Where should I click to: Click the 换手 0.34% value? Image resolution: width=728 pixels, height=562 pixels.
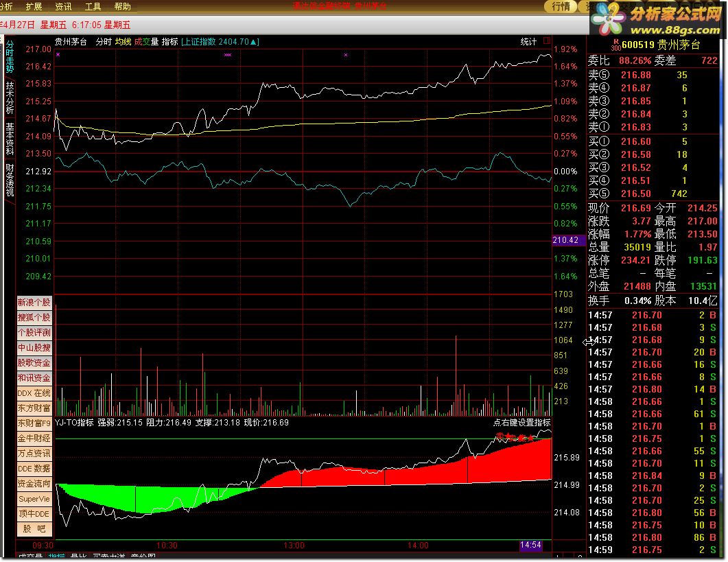[638, 301]
